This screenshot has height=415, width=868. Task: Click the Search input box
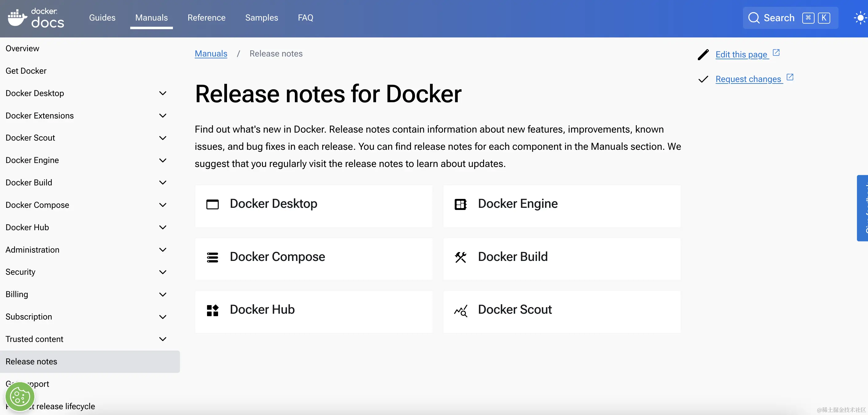(x=790, y=17)
